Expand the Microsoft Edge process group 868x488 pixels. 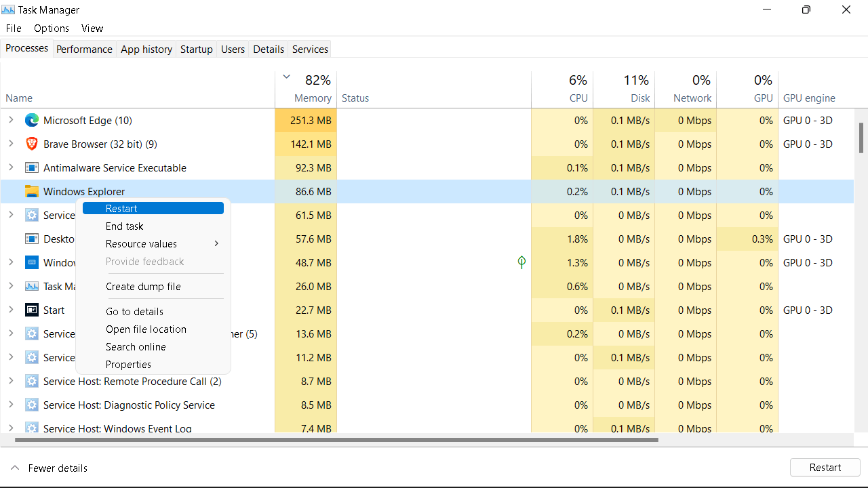[x=11, y=121]
